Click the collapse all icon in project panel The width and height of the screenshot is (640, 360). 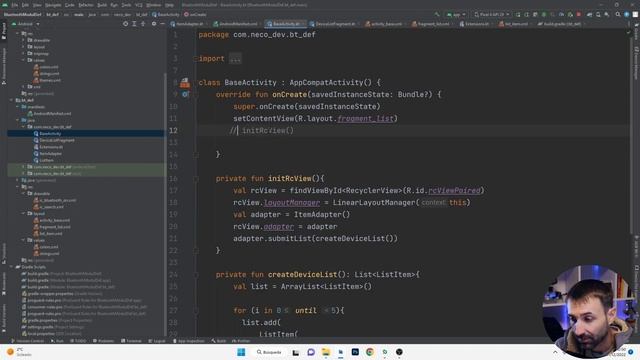(143, 24)
